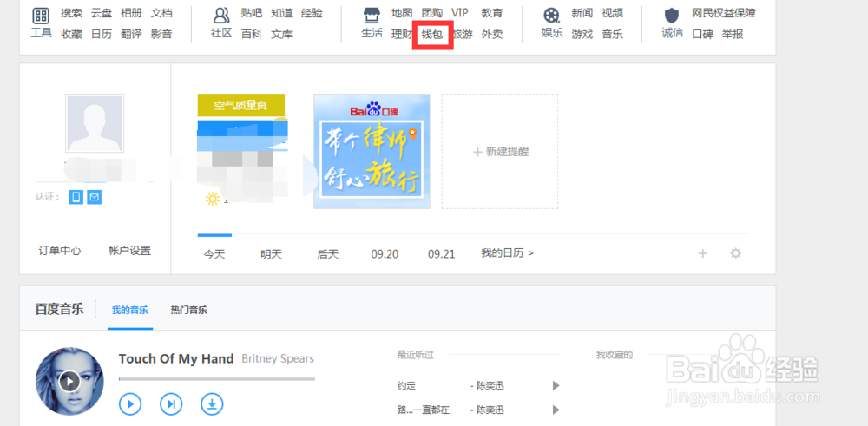Open 团购 link
The image size is (868, 426).
pyautogui.click(x=431, y=13)
